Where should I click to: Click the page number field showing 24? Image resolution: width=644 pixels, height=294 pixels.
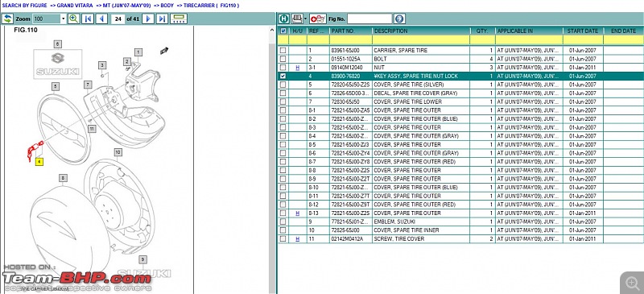coord(118,19)
